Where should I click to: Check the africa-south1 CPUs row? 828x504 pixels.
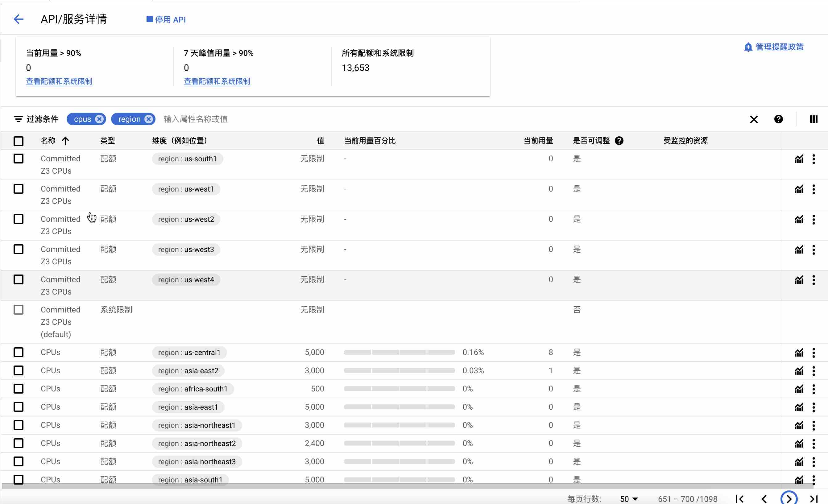(x=19, y=388)
